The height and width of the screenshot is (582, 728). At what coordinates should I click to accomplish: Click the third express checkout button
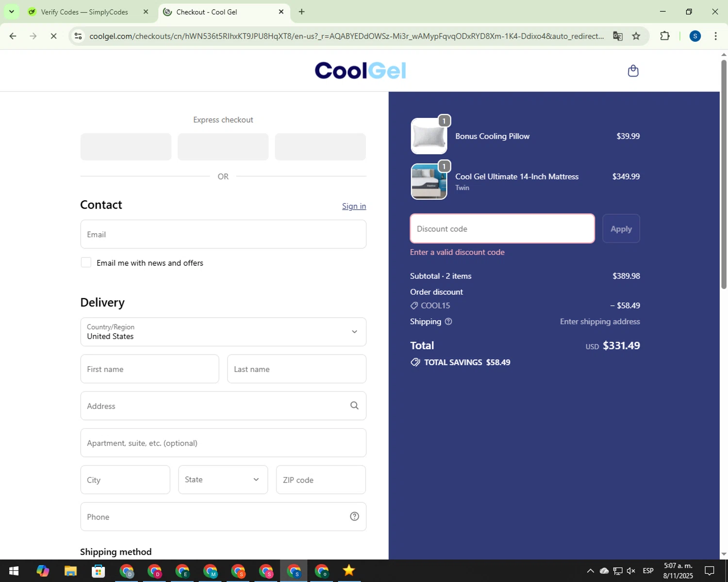pos(320,147)
